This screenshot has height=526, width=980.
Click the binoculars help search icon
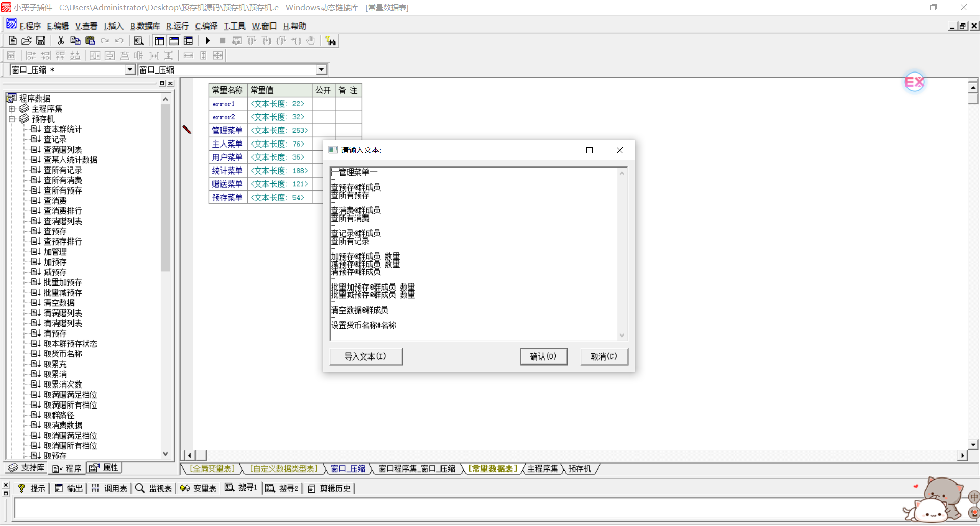tap(331, 41)
